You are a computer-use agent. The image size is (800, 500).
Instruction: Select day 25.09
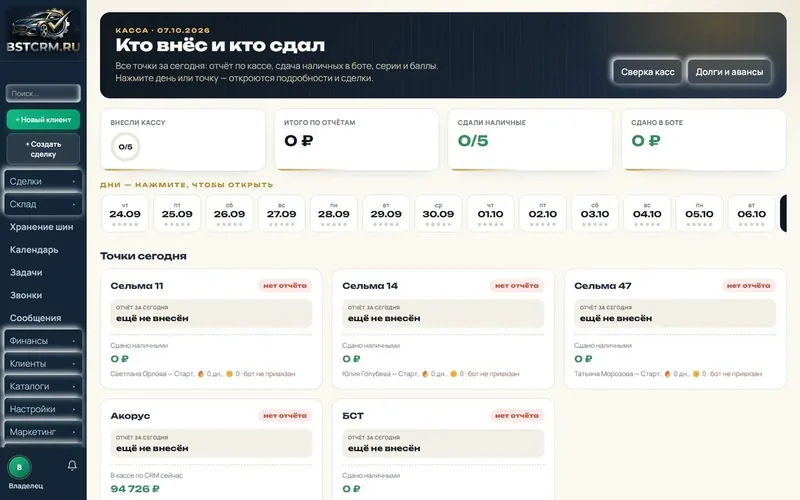pos(177,214)
